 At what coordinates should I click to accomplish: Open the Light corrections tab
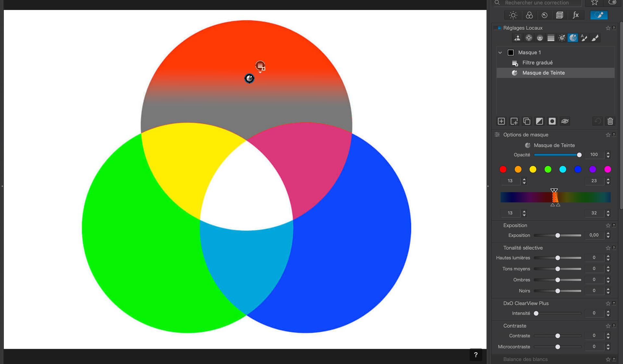513,15
